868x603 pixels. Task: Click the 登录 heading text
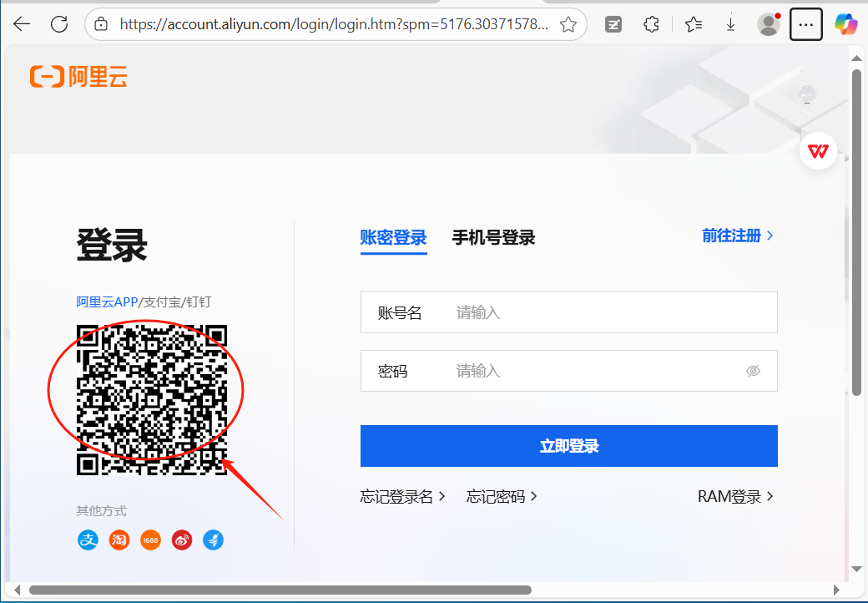112,245
